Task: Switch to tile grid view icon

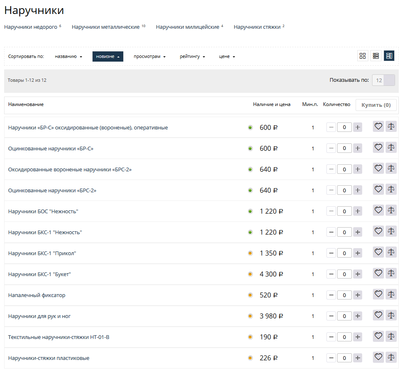Action: [x=363, y=56]
